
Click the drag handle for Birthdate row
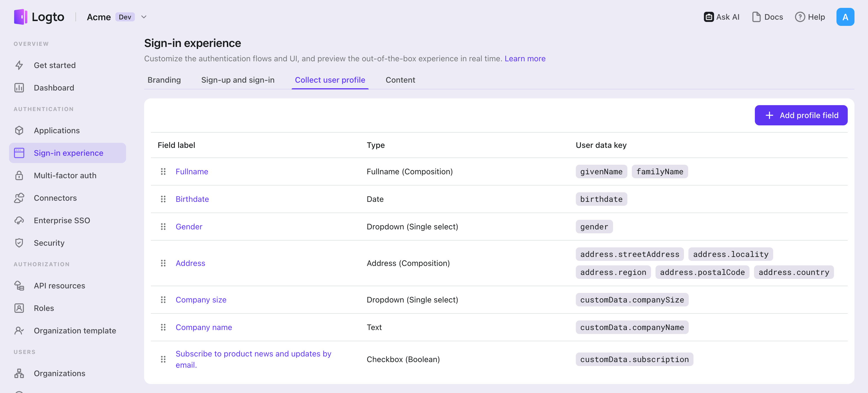163,199
